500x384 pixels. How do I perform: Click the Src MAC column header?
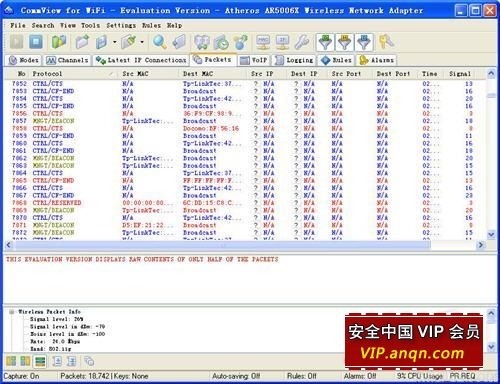coord(149,74)
